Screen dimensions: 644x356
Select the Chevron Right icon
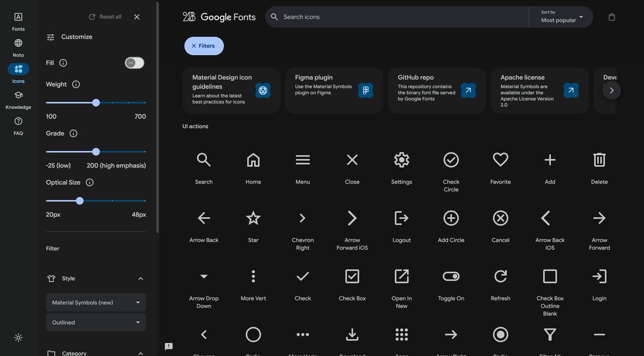click(303, 218)
